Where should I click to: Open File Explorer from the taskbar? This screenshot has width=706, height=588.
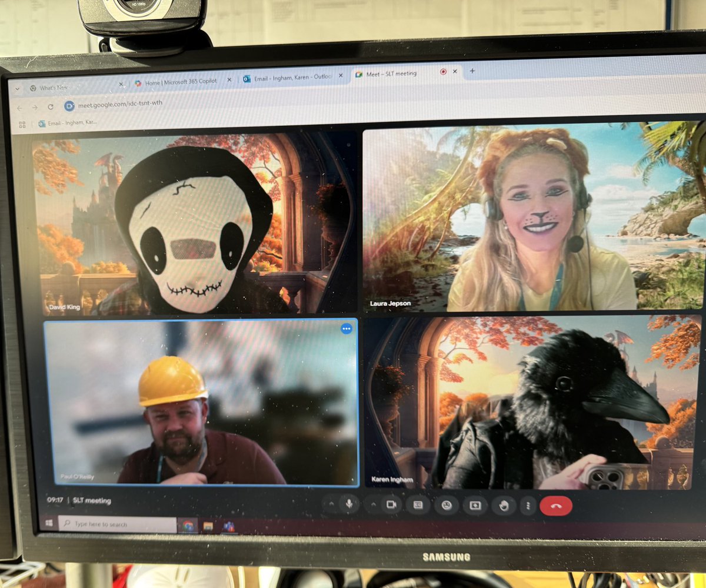[x=208, y=526]
